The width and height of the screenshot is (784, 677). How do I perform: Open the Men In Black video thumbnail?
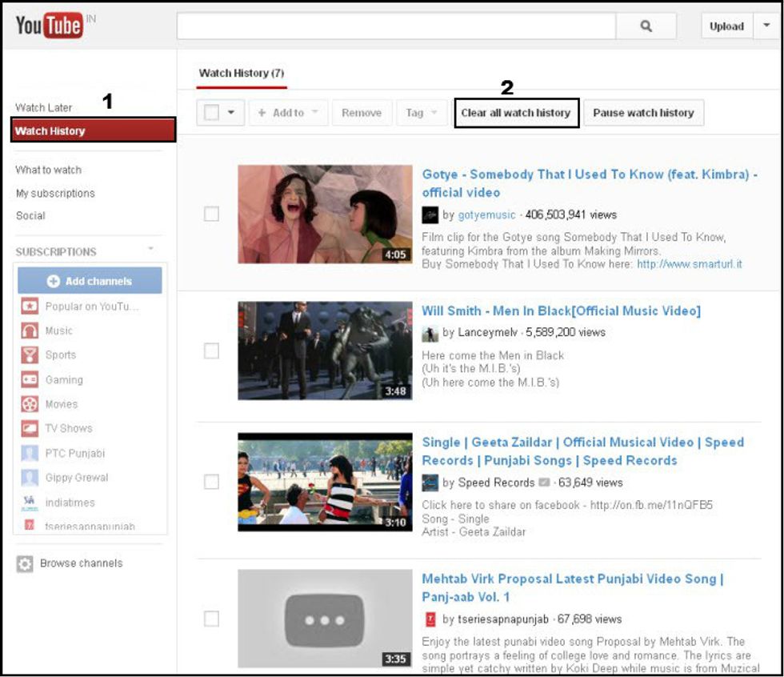(325, 351)
